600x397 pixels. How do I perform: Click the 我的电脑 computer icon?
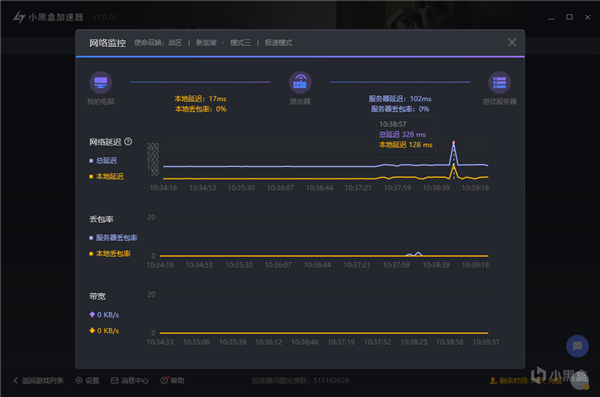pos(101,82)
